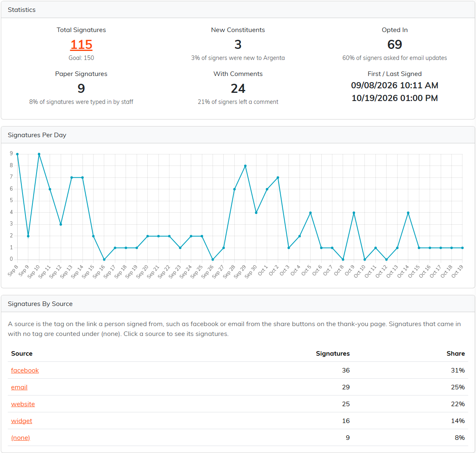Click the Oct 9 data point at 4
The height and width of the screenshot is (453, 476).
[354, 213]
